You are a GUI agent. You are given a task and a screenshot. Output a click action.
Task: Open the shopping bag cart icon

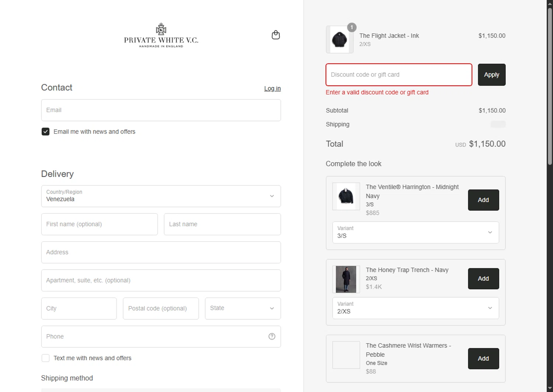pyautogui.click(x=276, y=35)
